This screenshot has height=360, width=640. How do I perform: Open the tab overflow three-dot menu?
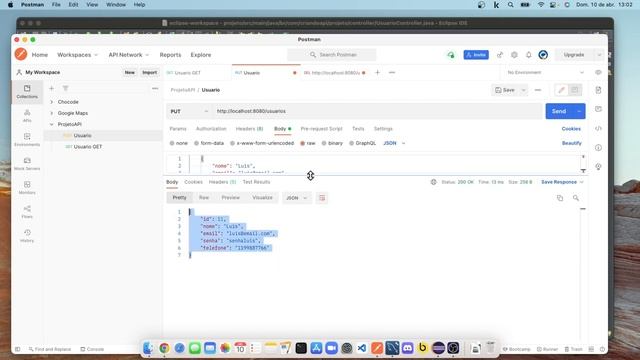[392, 73]
